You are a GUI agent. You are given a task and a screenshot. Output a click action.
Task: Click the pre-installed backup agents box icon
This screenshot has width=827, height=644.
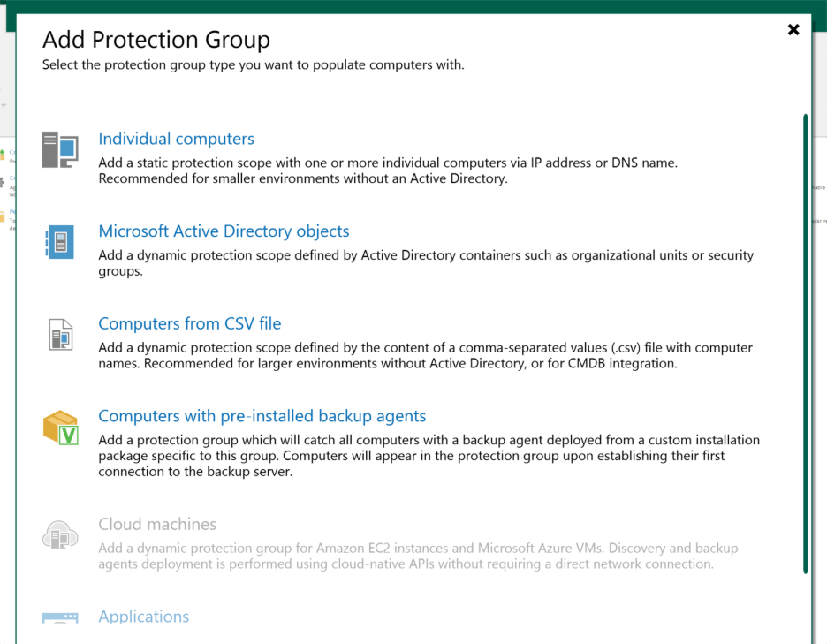(61, 428)
